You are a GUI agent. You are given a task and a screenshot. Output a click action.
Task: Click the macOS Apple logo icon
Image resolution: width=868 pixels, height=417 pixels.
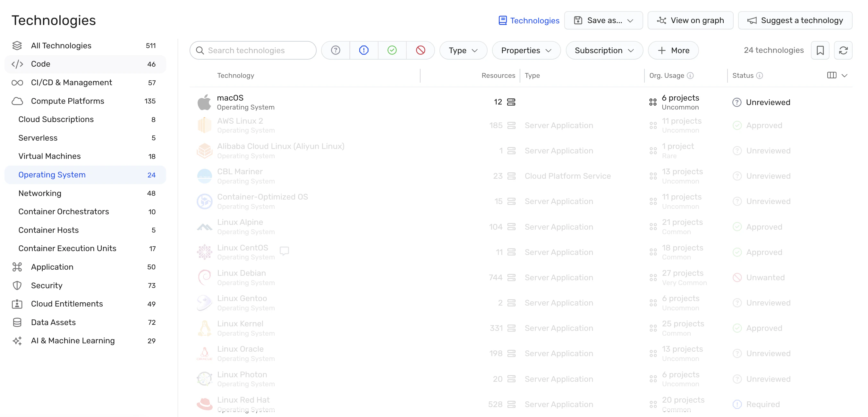[x=204, y=102]
